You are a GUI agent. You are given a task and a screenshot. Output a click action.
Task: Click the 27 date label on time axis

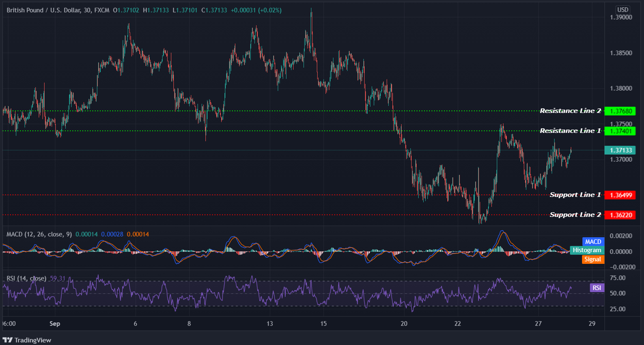pos(538,323)
